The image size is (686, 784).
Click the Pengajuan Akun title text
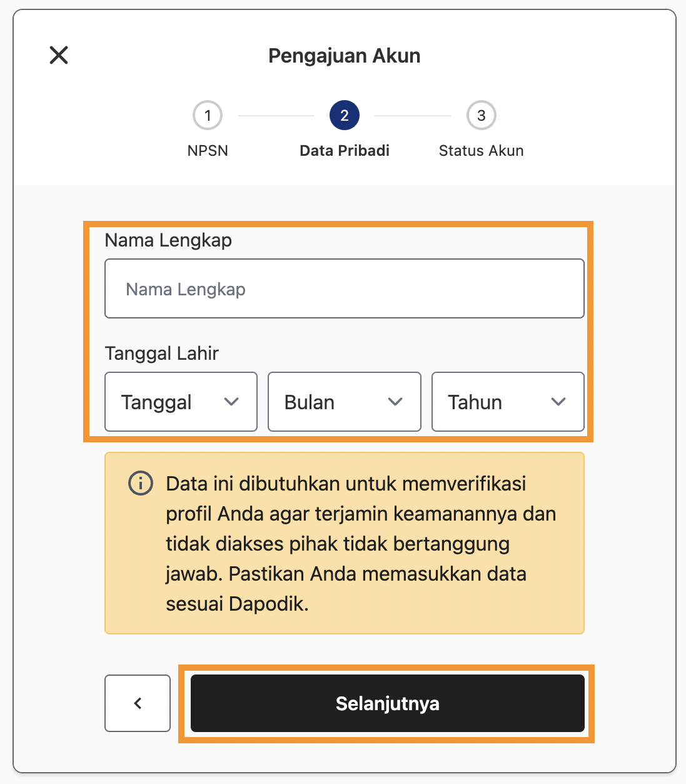tap(345, 56)
